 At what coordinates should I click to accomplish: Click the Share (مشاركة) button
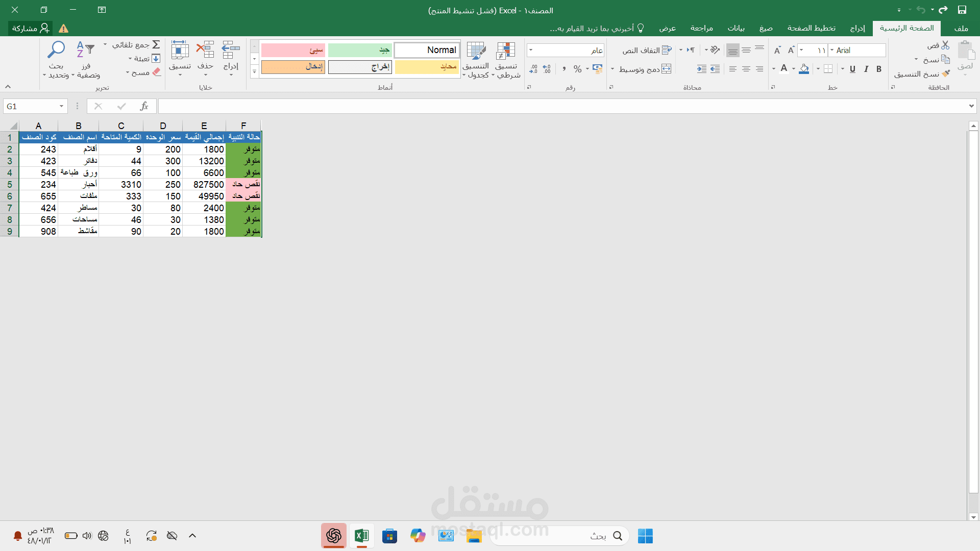(x=31, y=28)
